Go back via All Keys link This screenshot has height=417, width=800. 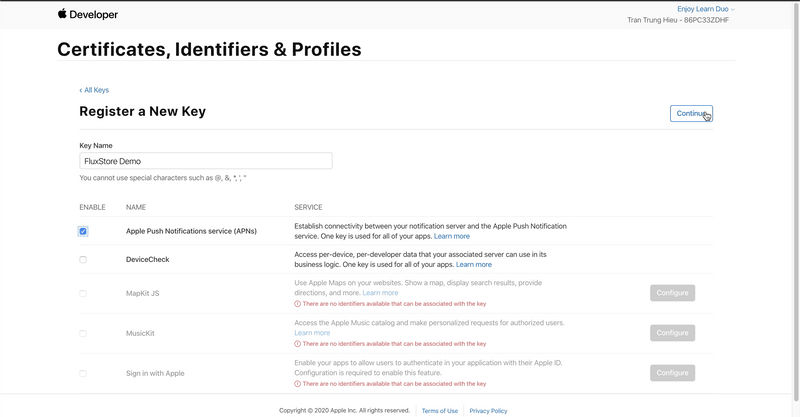click(x=94, y=90)
